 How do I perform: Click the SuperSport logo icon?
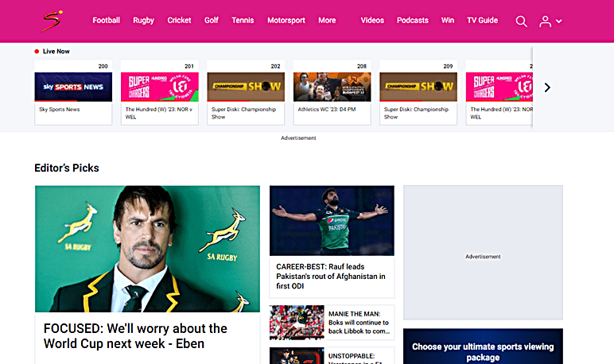(52, 21)
